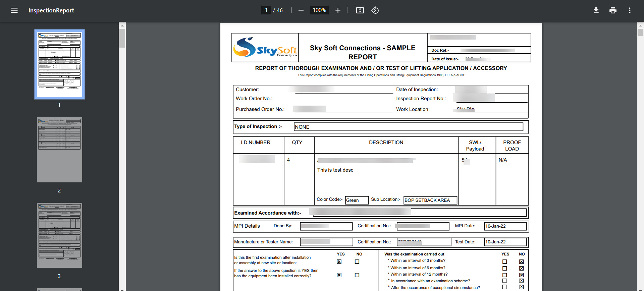The width and height of the screenshot is (644, 291).
Task: Click the SWL/ Payload column header
Action: pyautogui.click(x=475, y=145)
